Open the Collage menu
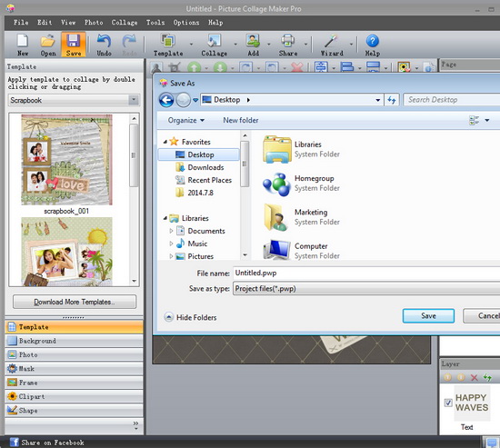This screenshot has height=448, width=500. tap(125, 23)
